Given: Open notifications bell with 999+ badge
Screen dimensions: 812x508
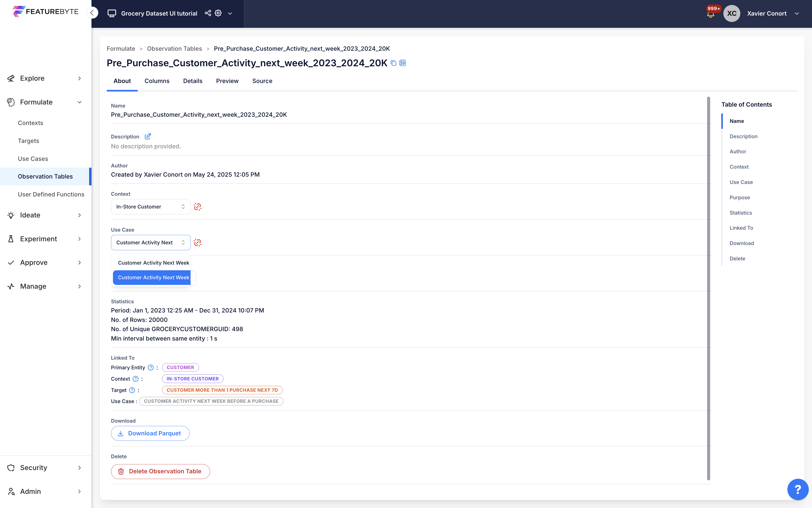Looking at the screenshot, I should (711, 13).
